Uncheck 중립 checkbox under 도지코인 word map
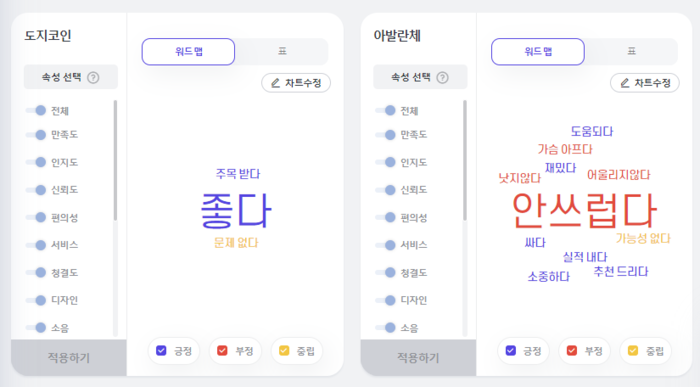 coord(284,351)
